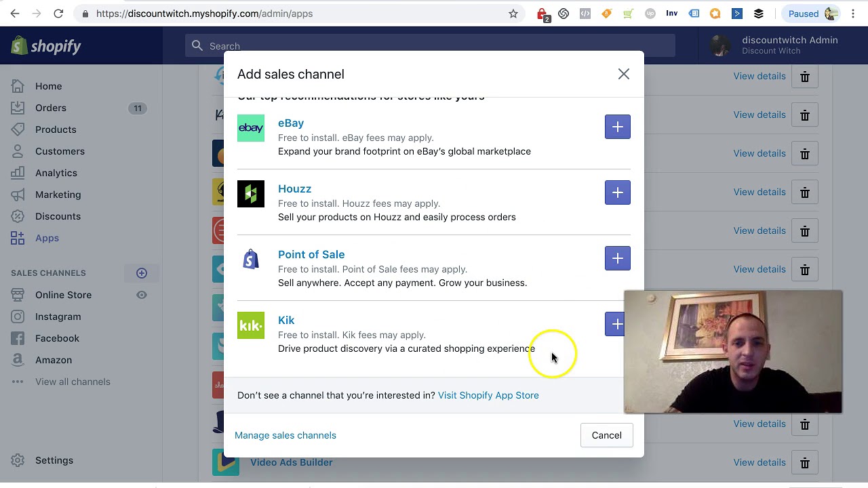
Task: Open Marketing in the sidebar
Action: point(58,195)
